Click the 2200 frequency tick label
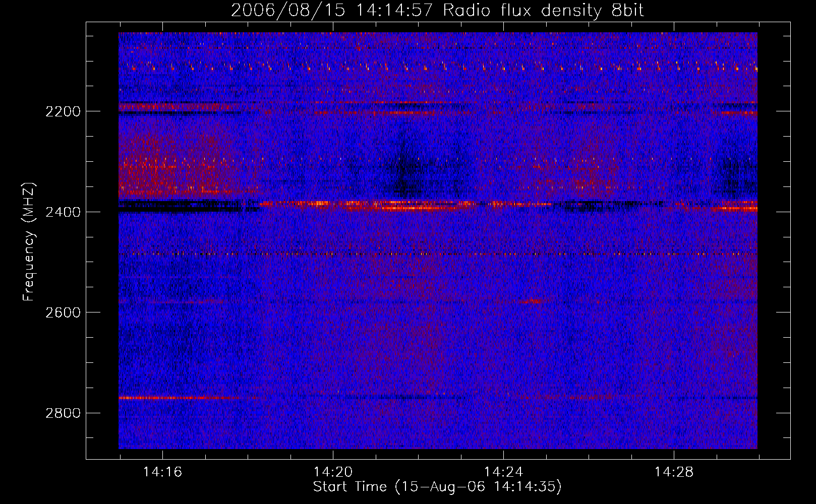 tap(63, 111)
